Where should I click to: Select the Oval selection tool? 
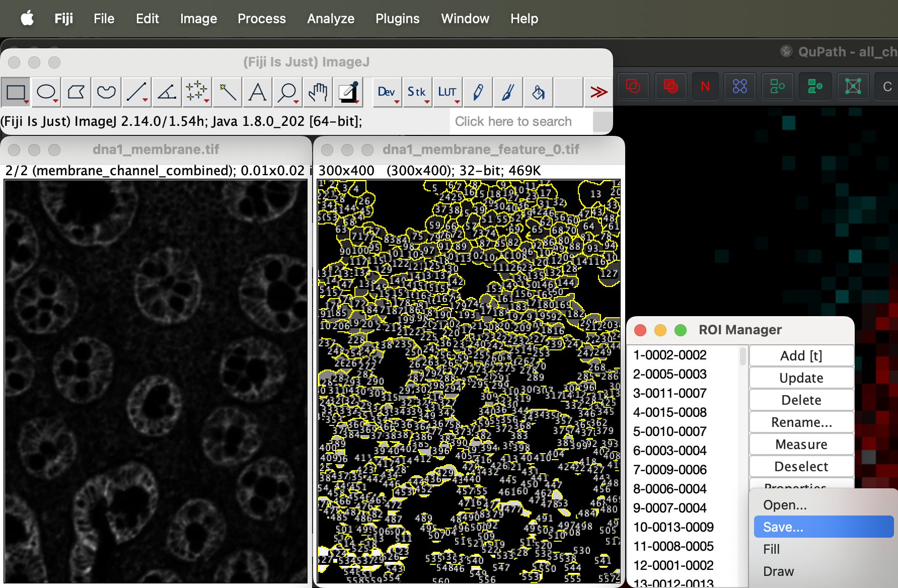point(46,92)
